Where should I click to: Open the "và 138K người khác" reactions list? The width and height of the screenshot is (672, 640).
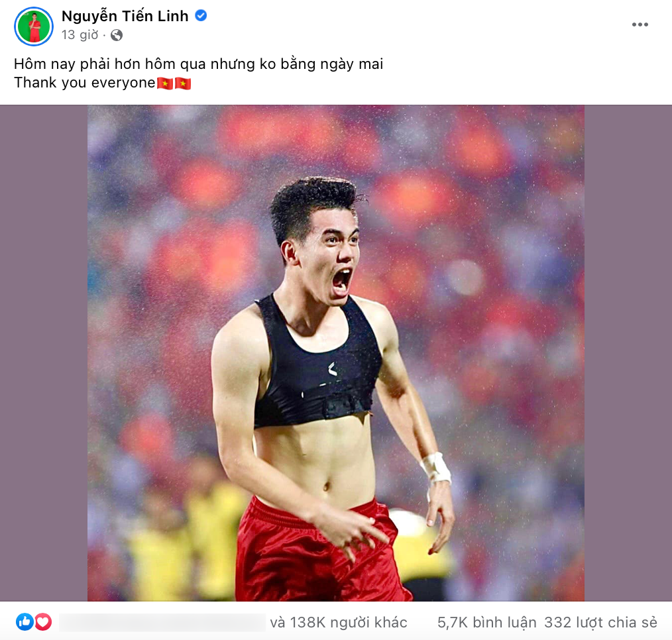coord(338,622)
